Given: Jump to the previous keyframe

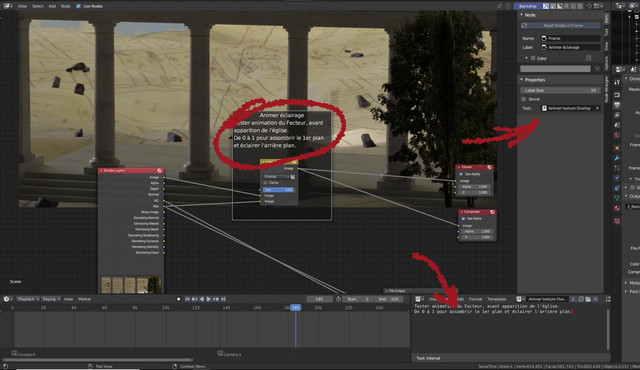Looking at the screenshot, I should coord(195,299).
